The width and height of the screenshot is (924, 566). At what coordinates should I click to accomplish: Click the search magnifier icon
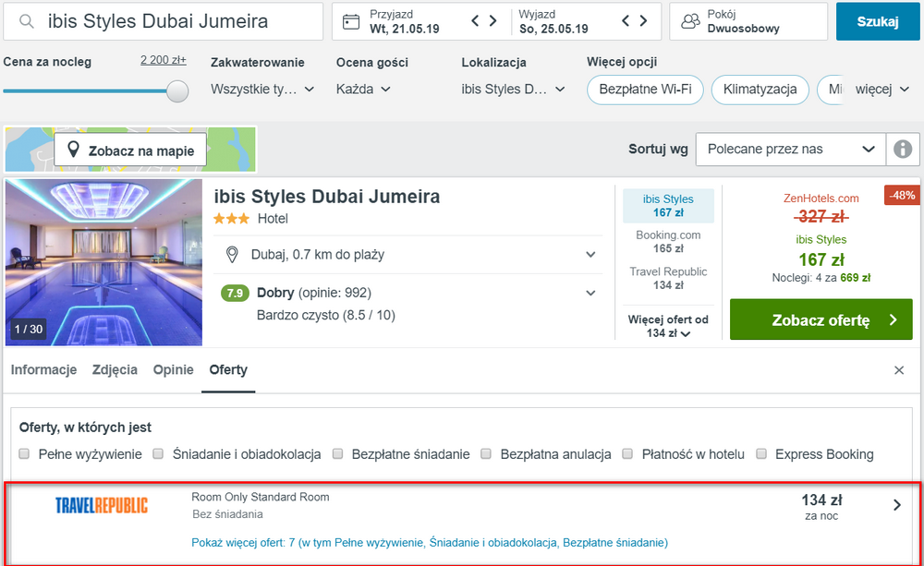pyautogui.click(x=27, y=22)
